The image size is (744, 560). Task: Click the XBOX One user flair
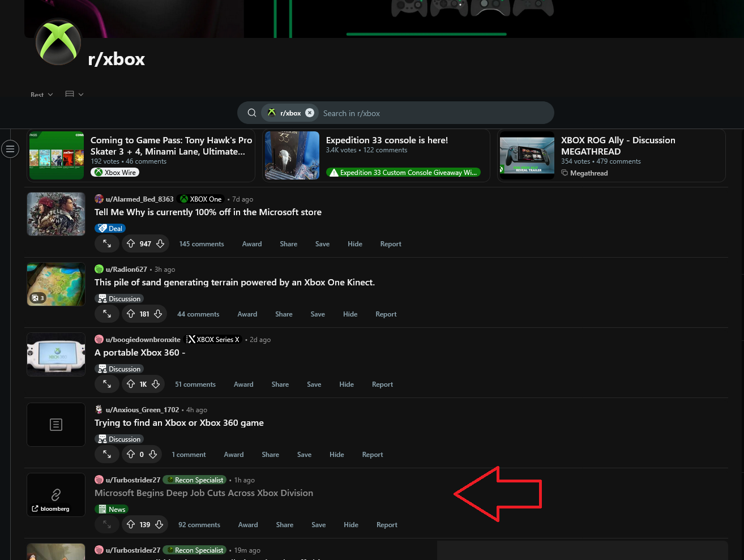tap(200, 199)
